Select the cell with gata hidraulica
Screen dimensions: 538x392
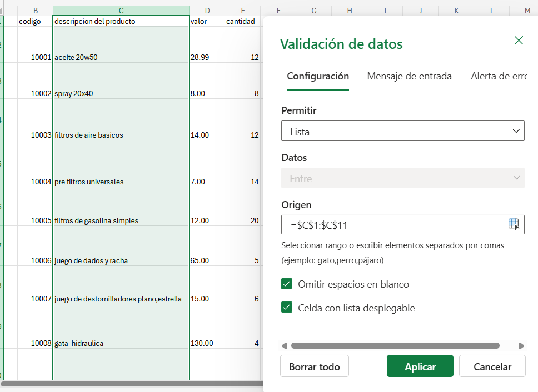(x=121, y=343)
